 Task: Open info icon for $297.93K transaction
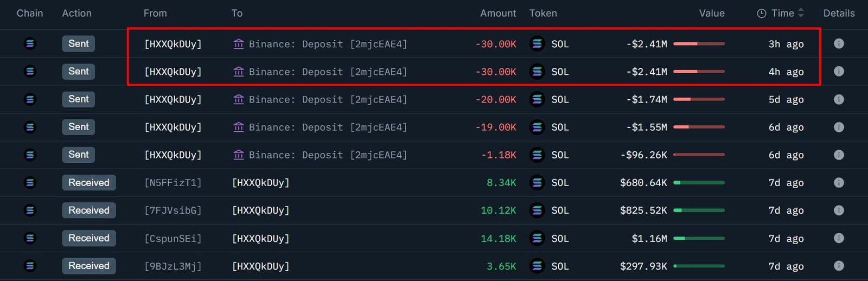coord(839,266)
